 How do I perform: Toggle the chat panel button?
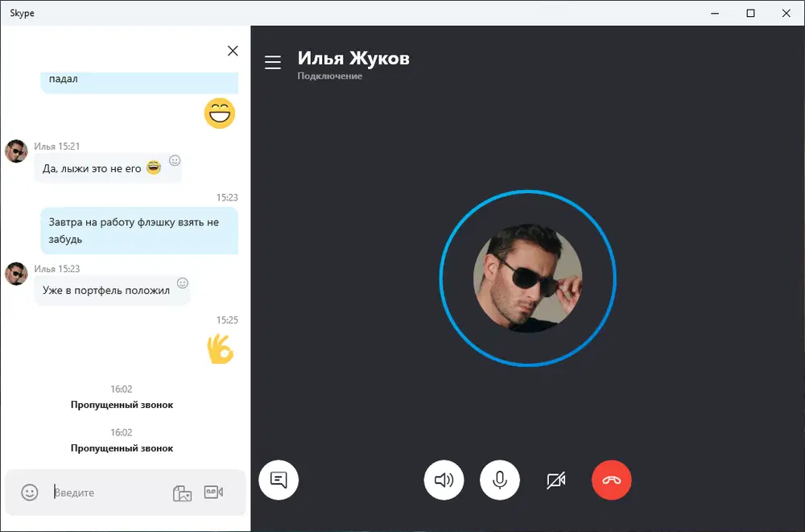[x=279, y=480]
